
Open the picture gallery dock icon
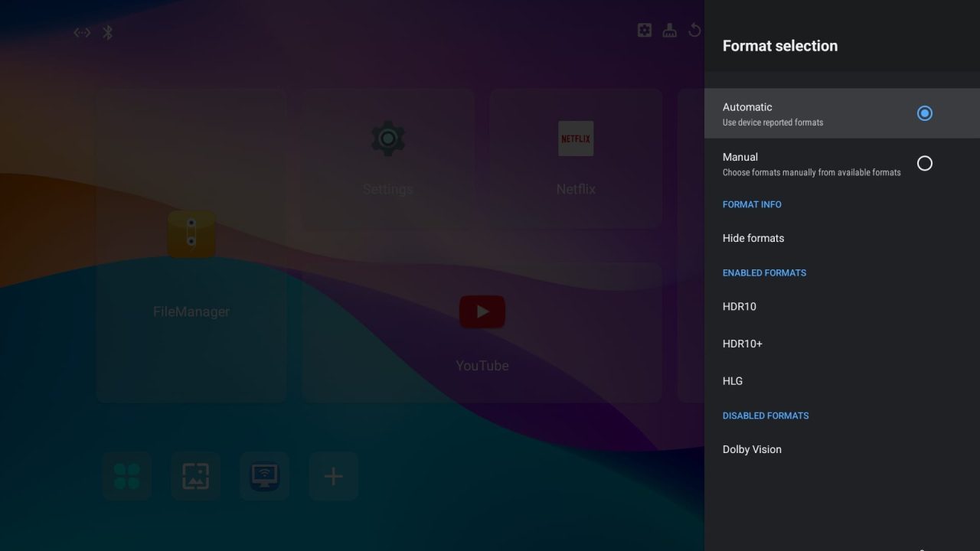coord(196,476)
